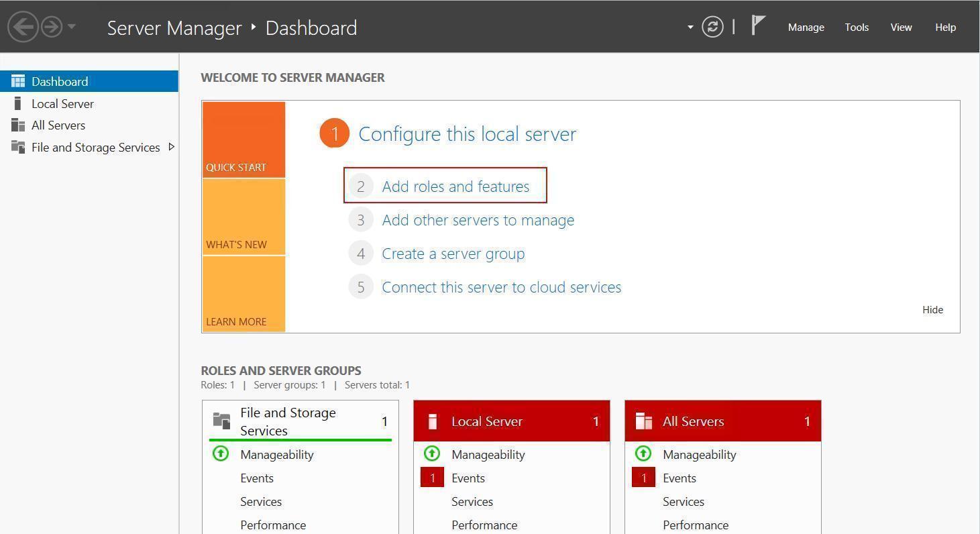Open Performance in File and Storage Services tile
The image size is (980, 534).
click(273, 525)
